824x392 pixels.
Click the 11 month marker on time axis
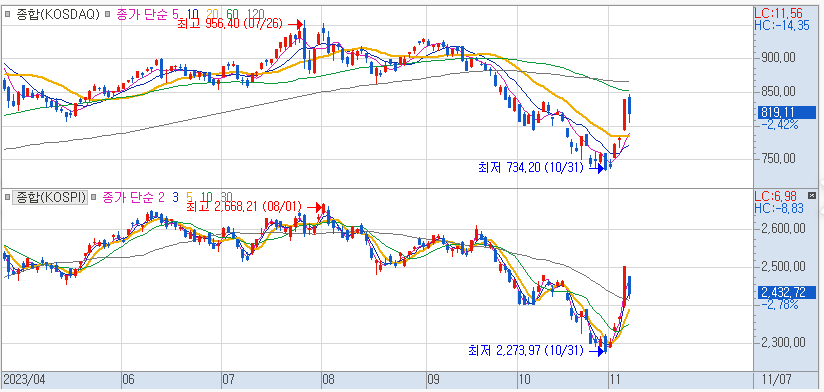point(614,379)
